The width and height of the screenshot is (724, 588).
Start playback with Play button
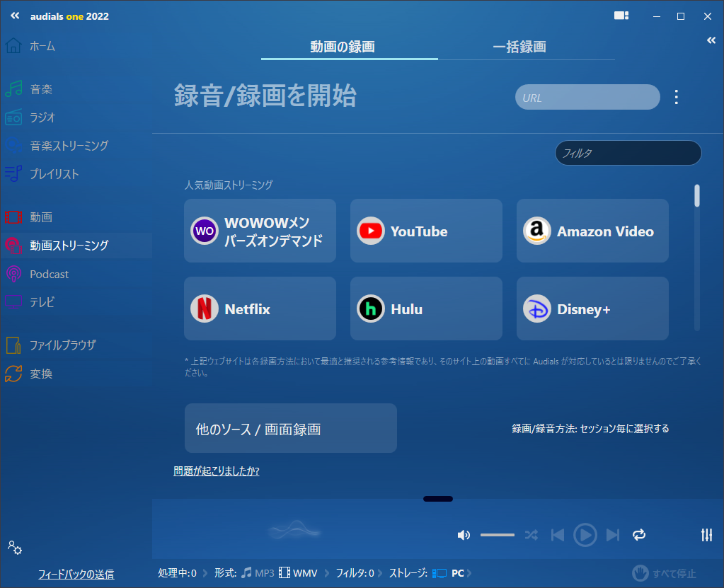click(585, 535)
